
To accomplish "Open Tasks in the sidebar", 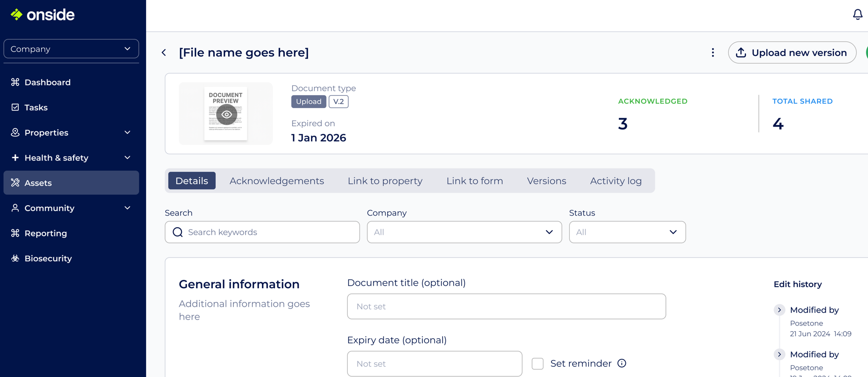I will click(36, 108).
